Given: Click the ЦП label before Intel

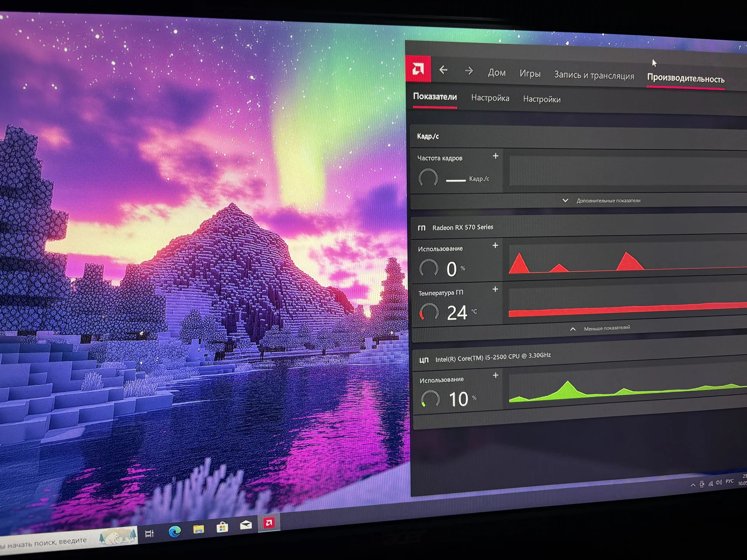Looking at the screenshot, I should click(424, 360).
